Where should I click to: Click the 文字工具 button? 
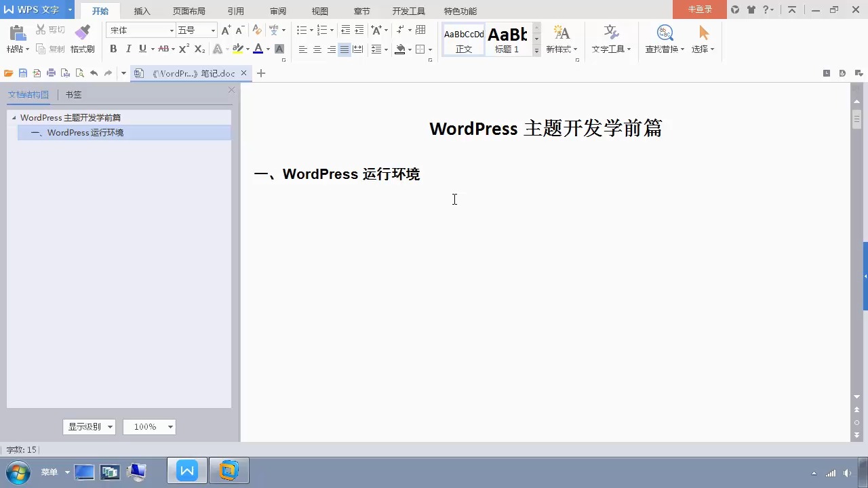611,39
